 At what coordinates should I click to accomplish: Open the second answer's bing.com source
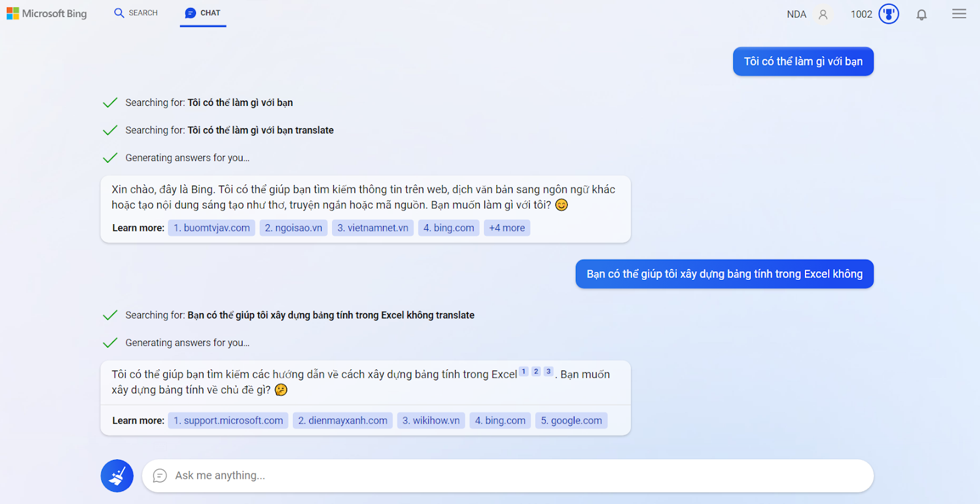tap(500, 421)
